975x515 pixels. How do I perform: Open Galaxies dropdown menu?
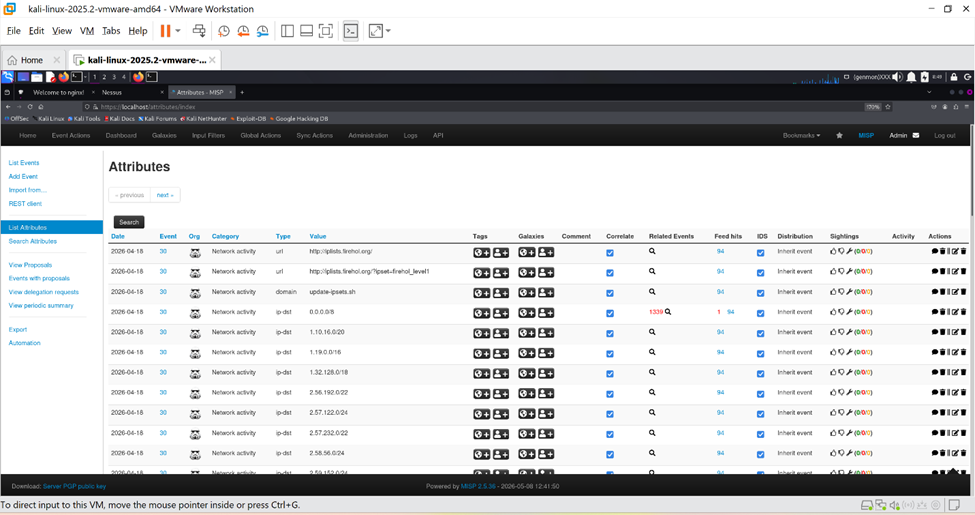(164, 136)
